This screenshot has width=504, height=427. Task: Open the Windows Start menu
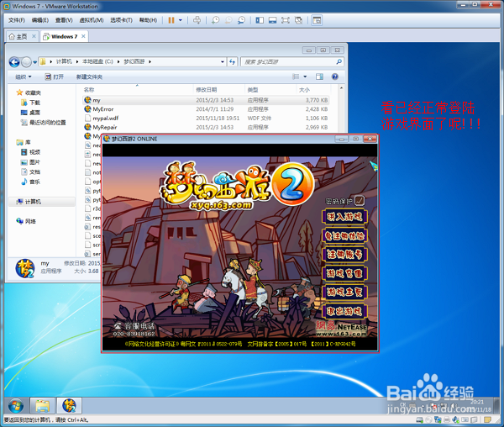16,406
